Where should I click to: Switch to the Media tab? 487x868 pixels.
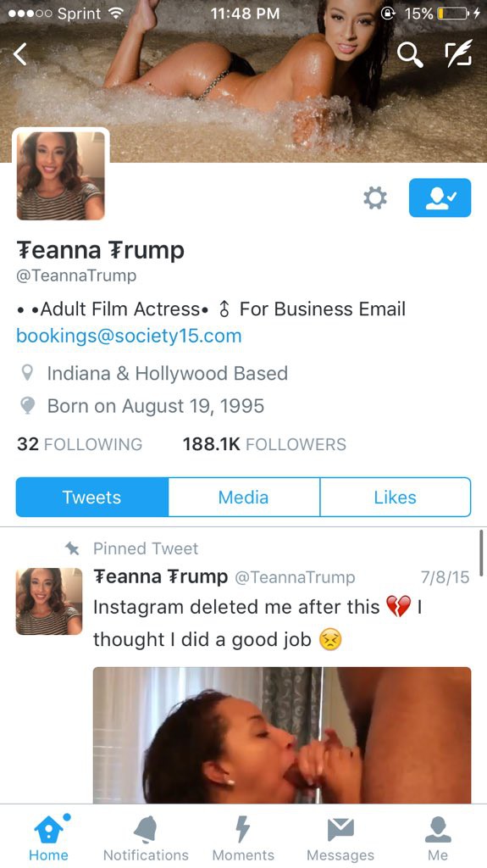244,497
